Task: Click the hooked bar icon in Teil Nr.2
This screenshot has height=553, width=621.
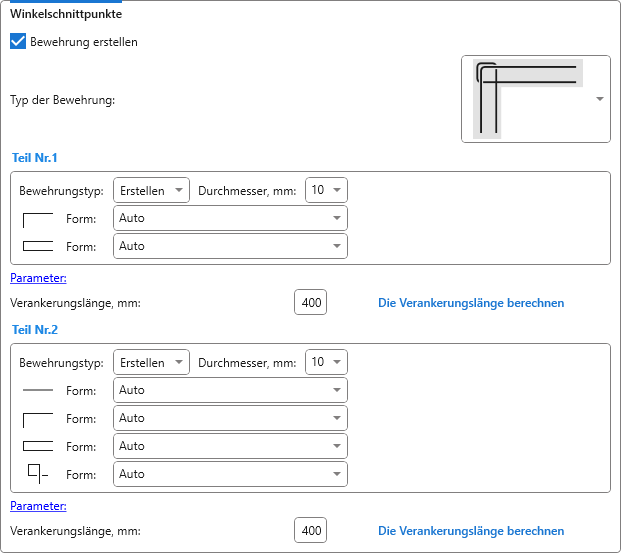Action: coord(37,474)
